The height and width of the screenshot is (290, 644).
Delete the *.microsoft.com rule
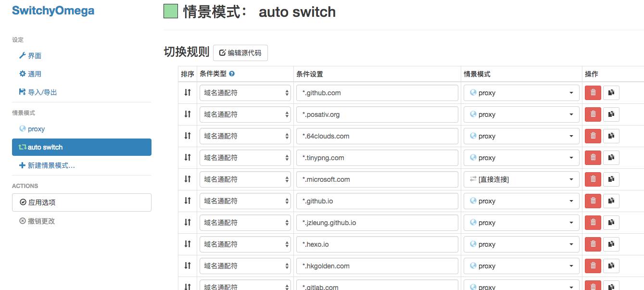[x=593, y=179]
